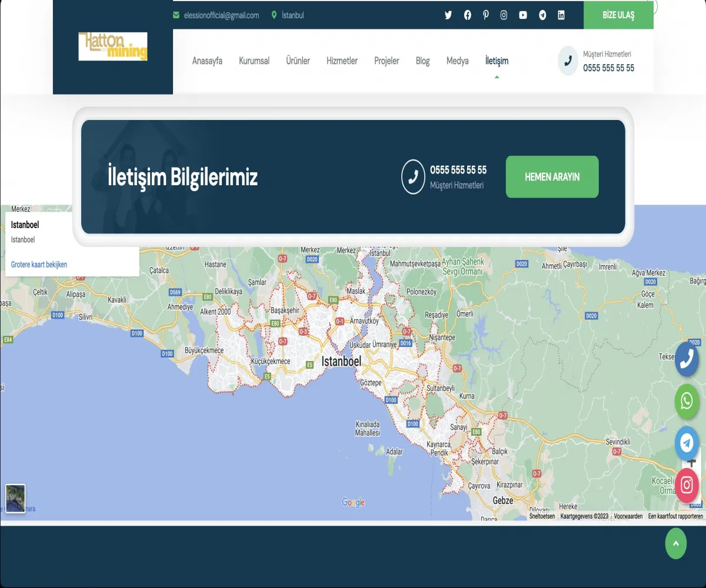This screenshot has height=588, width=706.
Task: Click the floating Telegram button
Action: pos(687,443)
